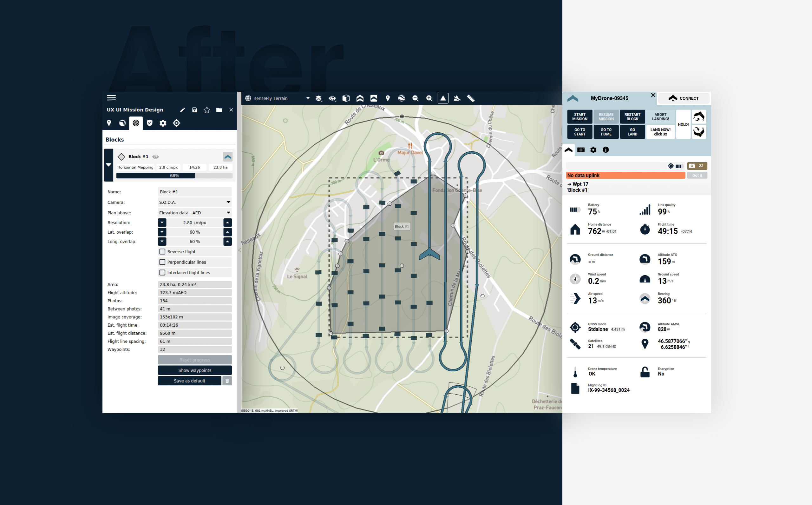Image resolution: width=812 pixels, height=505 pixels.
Task: Enable the Reverse flight checkbox
Action: [x=162, y=251]
